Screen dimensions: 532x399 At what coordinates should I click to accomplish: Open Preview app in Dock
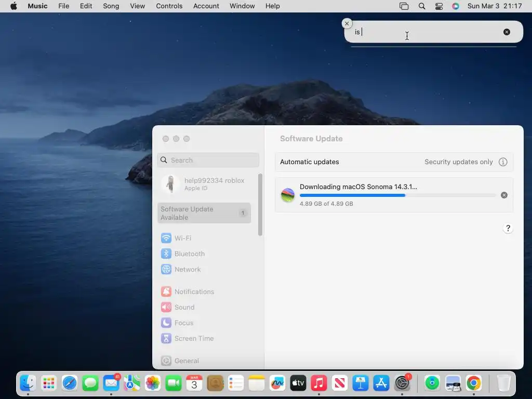coord(453,383)
